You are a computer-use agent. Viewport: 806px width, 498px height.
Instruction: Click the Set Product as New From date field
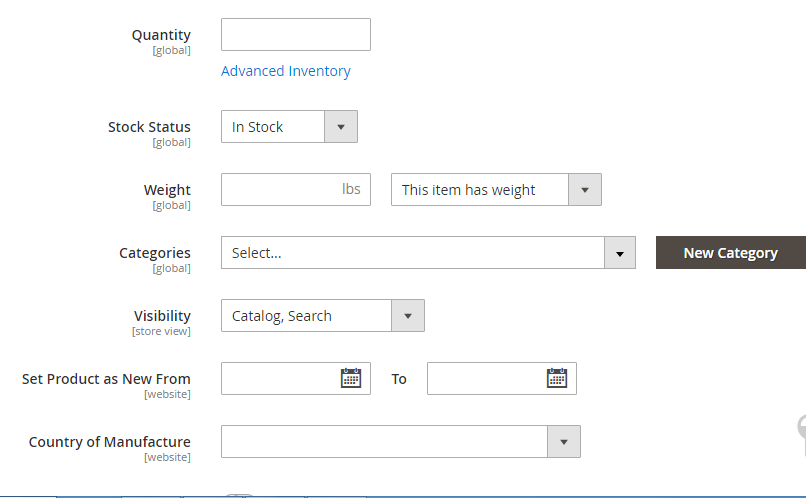(x=280, y=378)
